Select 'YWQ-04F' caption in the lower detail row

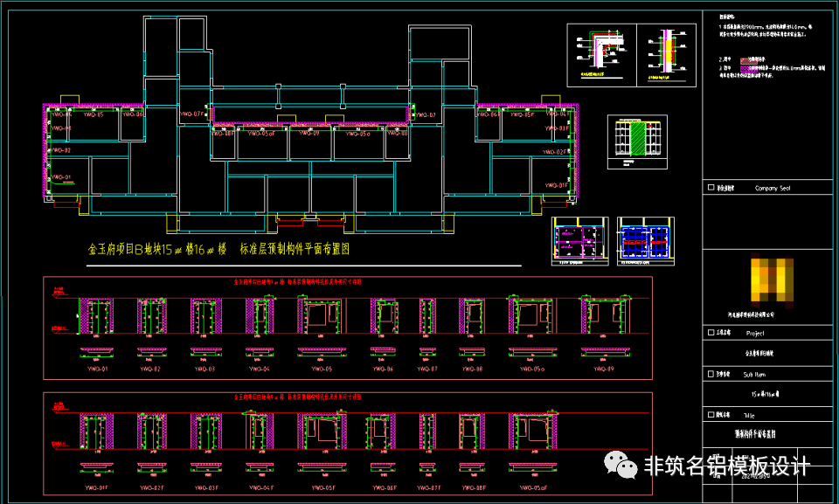click(261, 488)
